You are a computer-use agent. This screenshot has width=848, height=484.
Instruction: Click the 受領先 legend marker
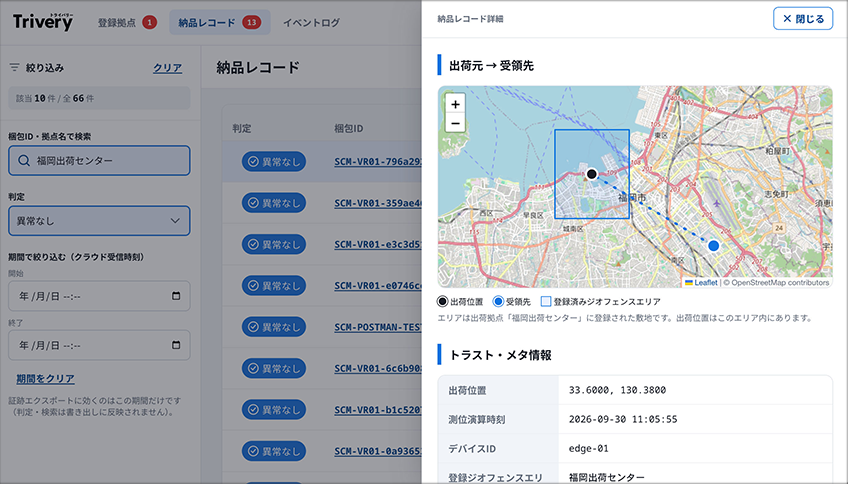498,302
